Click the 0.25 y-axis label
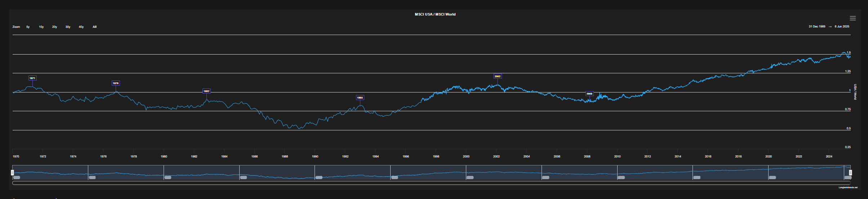 click(x=848, y=147)
